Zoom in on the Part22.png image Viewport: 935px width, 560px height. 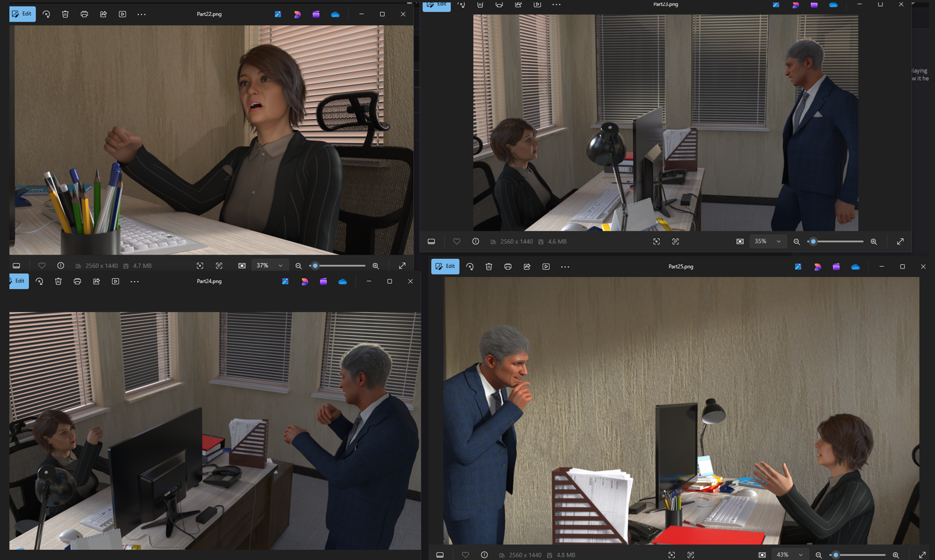tap(375, 266)
